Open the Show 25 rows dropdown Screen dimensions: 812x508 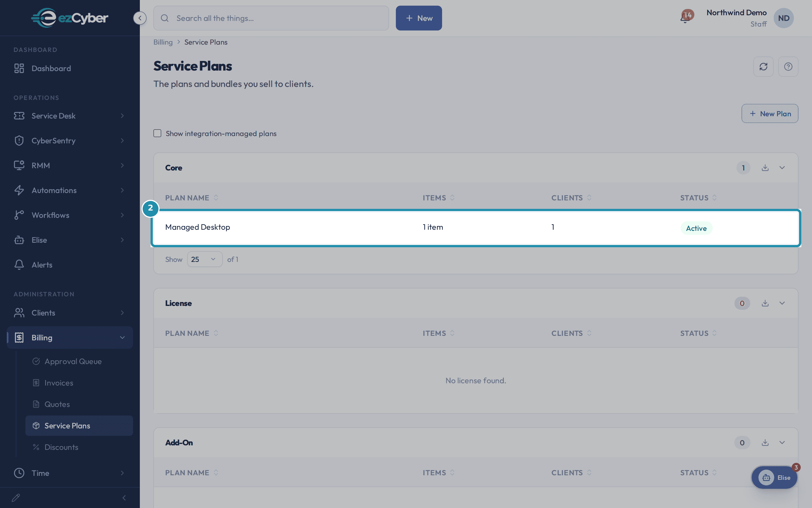[x=205, y=259]
